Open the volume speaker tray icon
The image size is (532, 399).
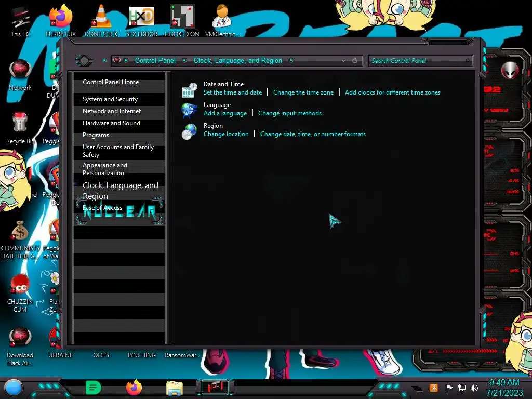(x=474, y=388)
